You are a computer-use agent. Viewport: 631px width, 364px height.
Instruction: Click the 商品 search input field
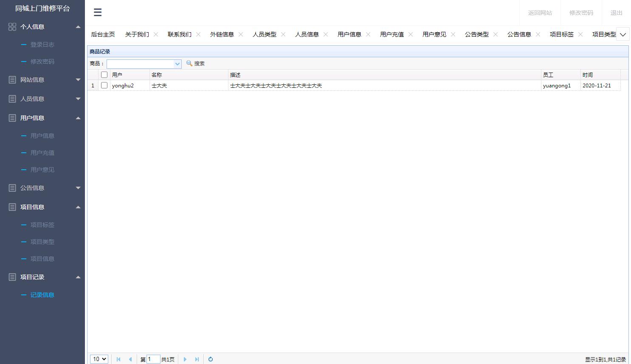pos(141,64)
